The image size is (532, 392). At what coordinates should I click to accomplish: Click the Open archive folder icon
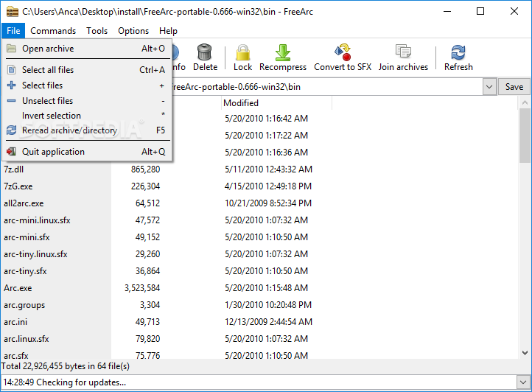click(x=12, y=48)
